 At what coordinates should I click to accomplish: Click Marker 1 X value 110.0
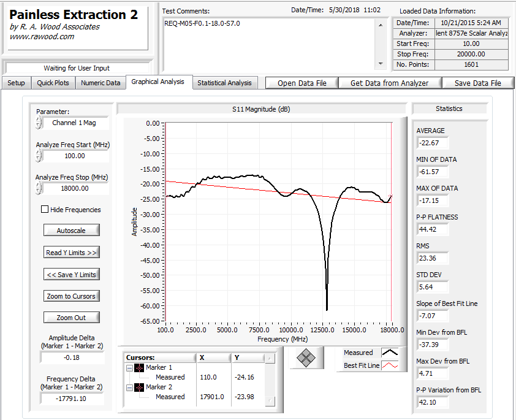point(208,377)
